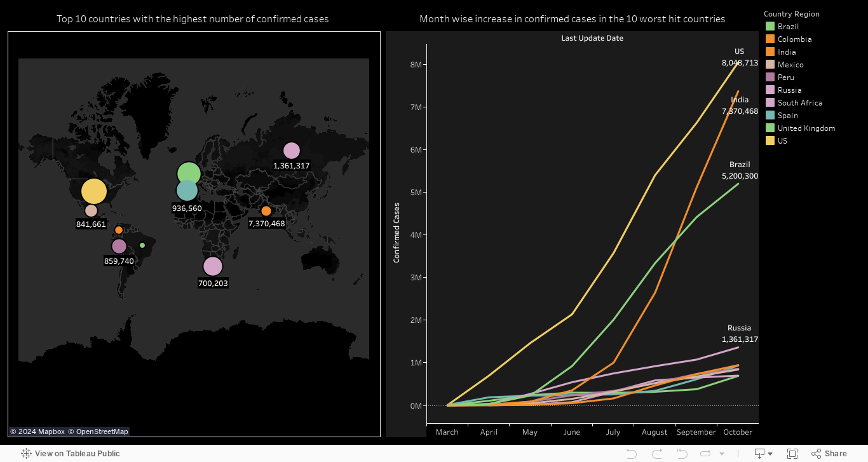Click Spain color swatch in legend
This screenshot has width=868, height=462.
coord(770,116)
